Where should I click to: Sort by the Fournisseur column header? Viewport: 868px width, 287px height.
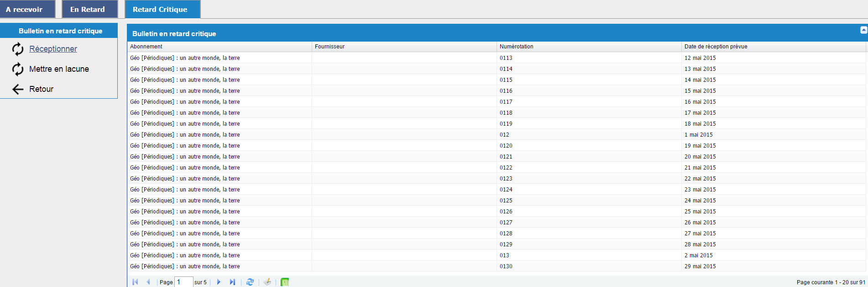(x=404, y=47)
